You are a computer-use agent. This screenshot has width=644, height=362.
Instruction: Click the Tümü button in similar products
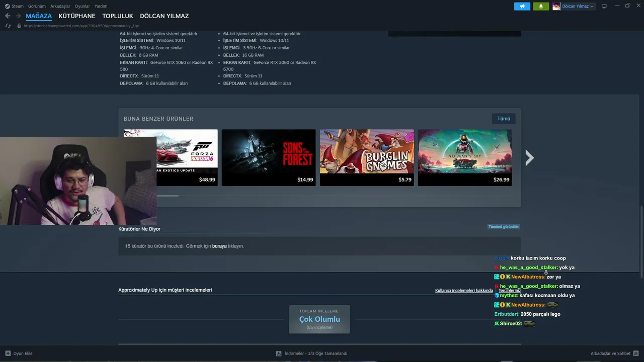click(504, 119)
